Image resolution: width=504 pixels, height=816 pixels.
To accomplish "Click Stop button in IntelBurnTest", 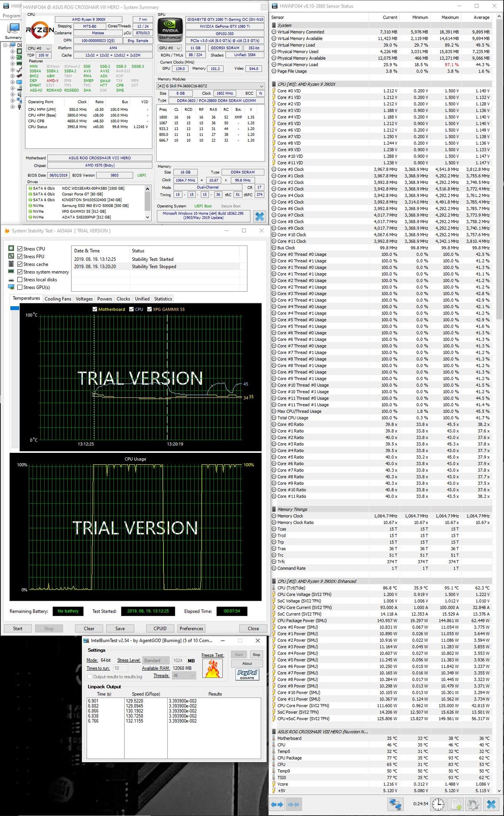I will click(257, 654).
